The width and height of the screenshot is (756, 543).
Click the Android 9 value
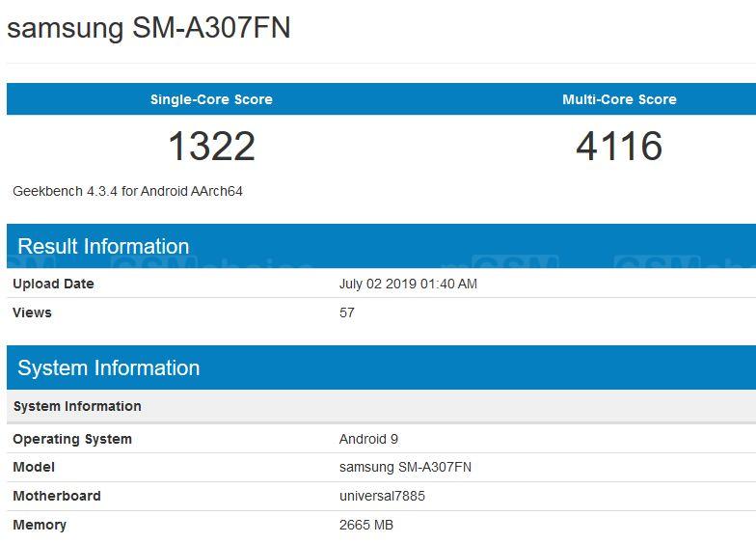tap(368, 440)
